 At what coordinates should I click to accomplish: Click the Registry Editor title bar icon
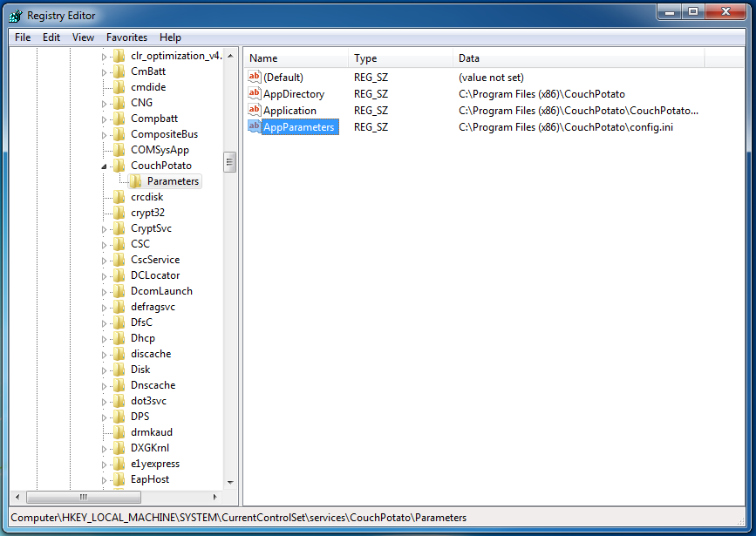[16, 16]
